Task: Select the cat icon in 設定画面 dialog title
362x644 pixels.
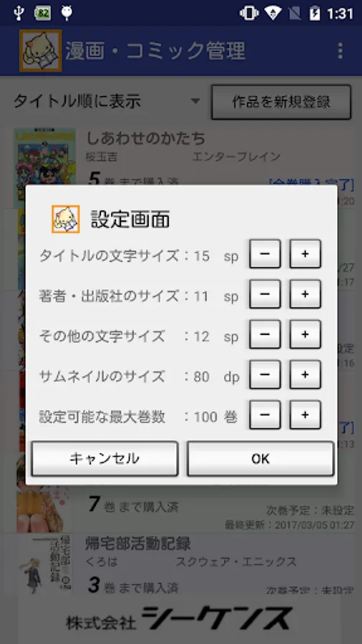Action: tap(66, 220)
